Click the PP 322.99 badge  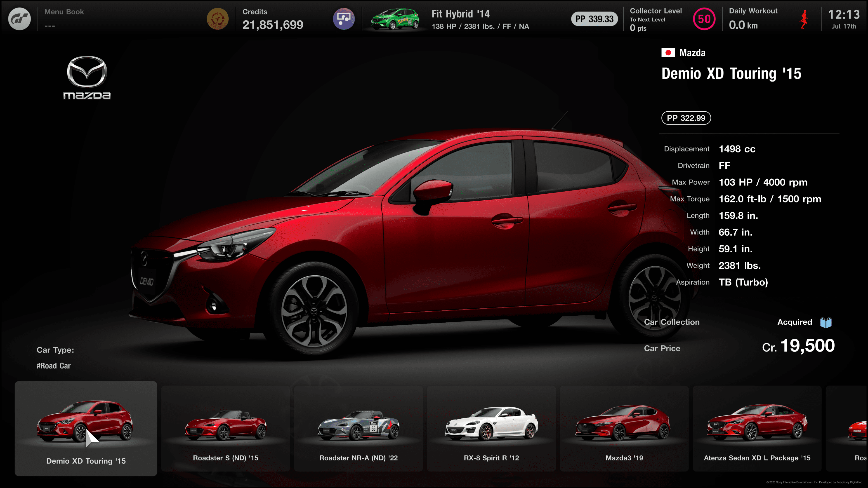(686, 118)
